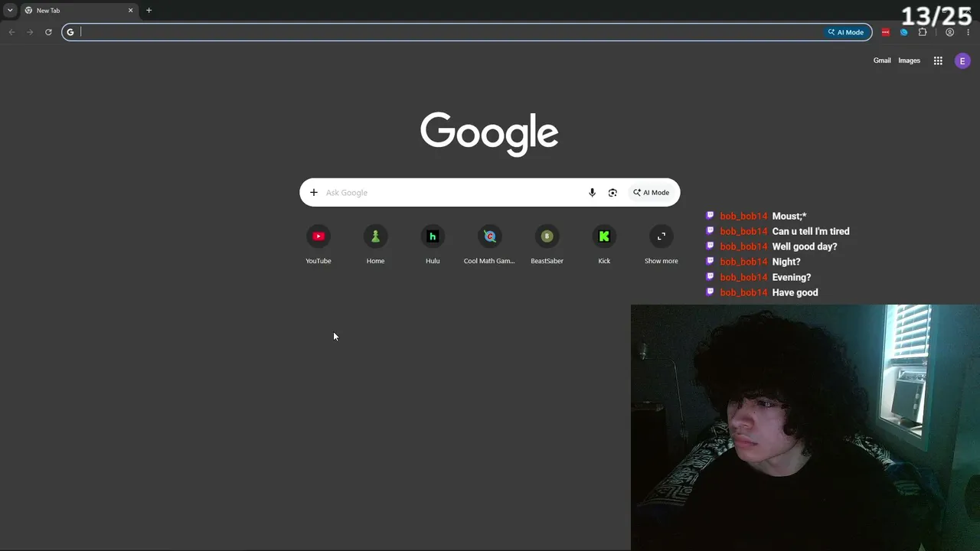The width and height of the screenshot is (980, 551).
Task: Click AI Mode in the address bar
Action: [845, 32]
